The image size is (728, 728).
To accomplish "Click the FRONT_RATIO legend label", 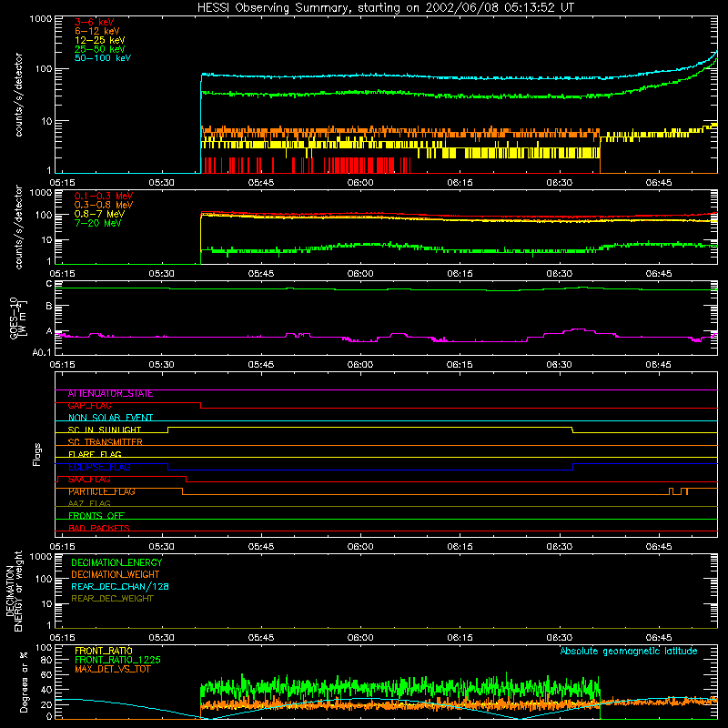I will 104,651.
